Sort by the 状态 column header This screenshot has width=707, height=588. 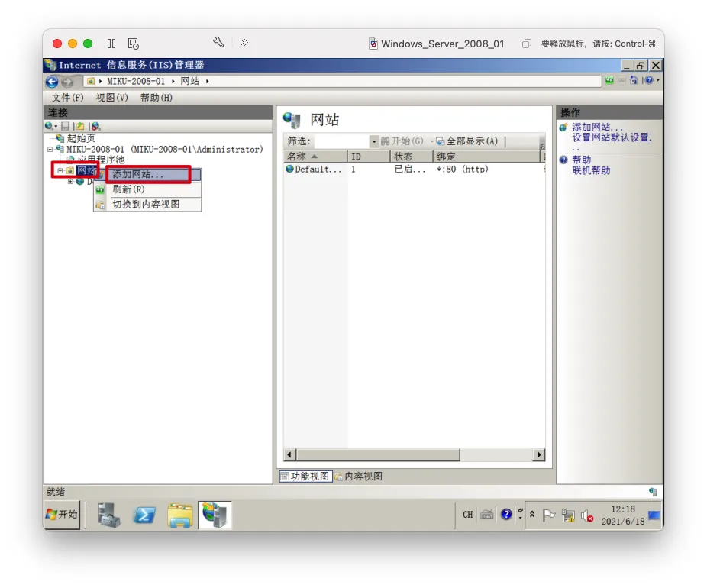click(x=412, y=157)
